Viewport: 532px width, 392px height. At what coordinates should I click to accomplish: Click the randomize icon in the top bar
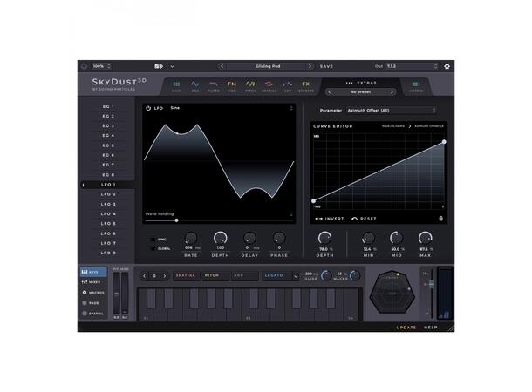159,66
